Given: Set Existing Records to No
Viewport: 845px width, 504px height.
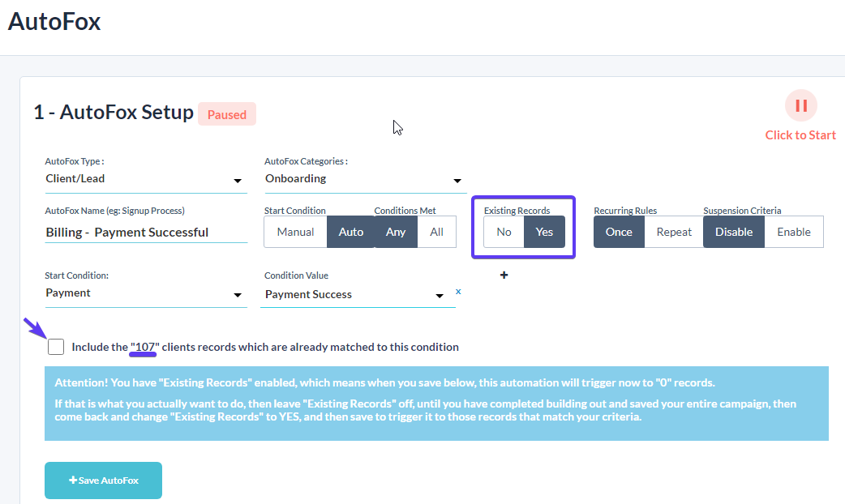Looking at the screenshot, I should tap(504, 232).
